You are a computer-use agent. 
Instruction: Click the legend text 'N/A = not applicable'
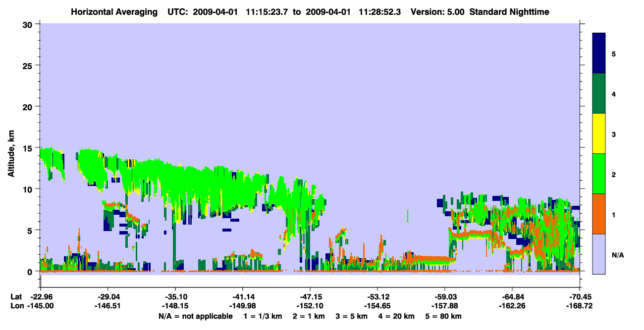point(196,316)
